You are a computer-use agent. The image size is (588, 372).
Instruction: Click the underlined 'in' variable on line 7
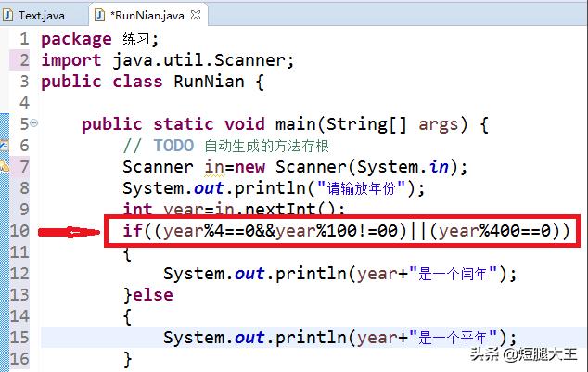click(214, 167)
